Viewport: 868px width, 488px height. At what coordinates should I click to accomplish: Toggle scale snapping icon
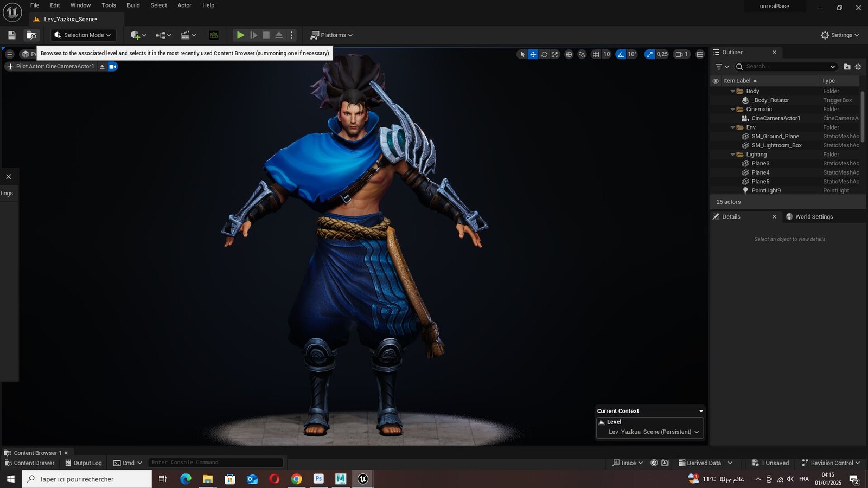pos(649,54)
